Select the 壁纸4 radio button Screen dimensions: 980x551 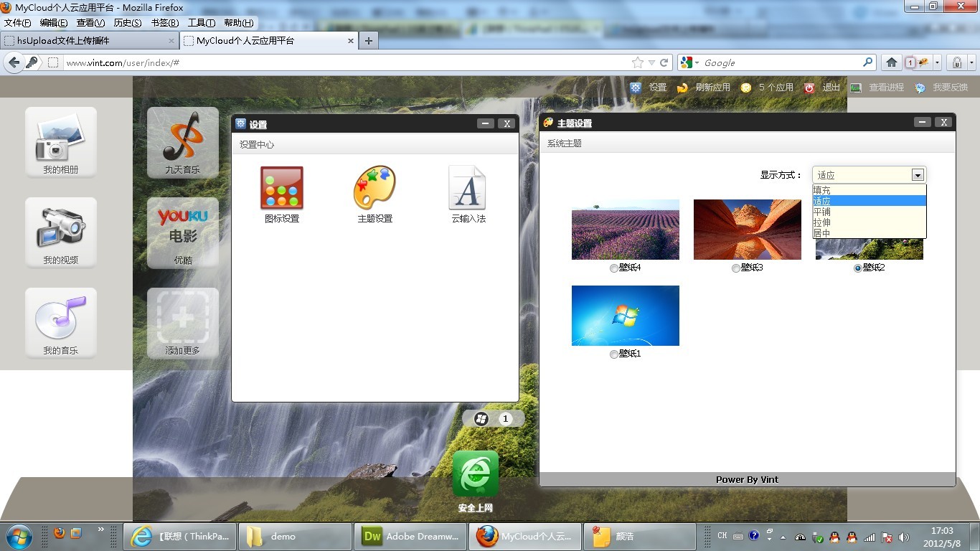tap(613, 268)
